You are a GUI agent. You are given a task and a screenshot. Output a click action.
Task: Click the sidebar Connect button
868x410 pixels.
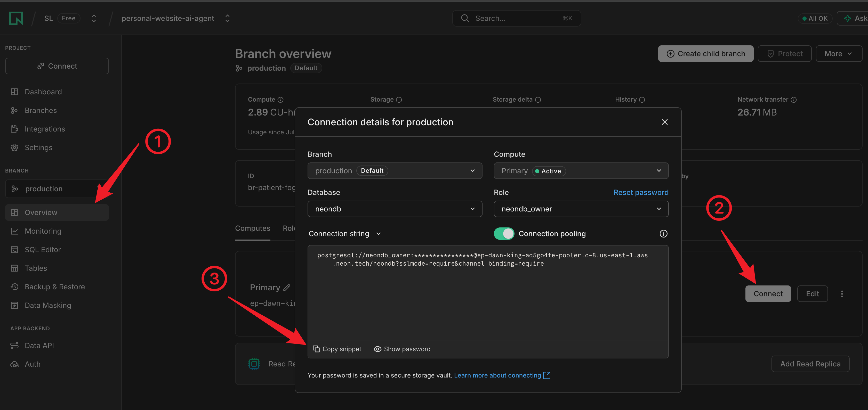tap(57, 66)
